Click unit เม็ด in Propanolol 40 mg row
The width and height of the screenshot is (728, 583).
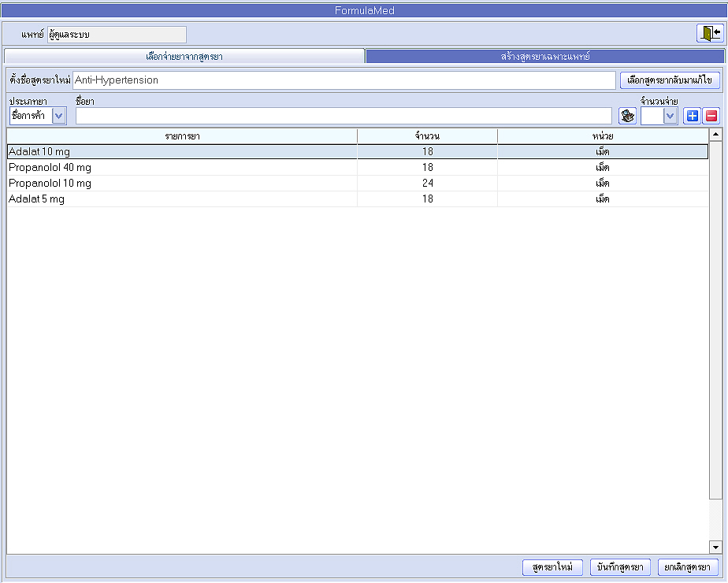(x=603, y=167)
